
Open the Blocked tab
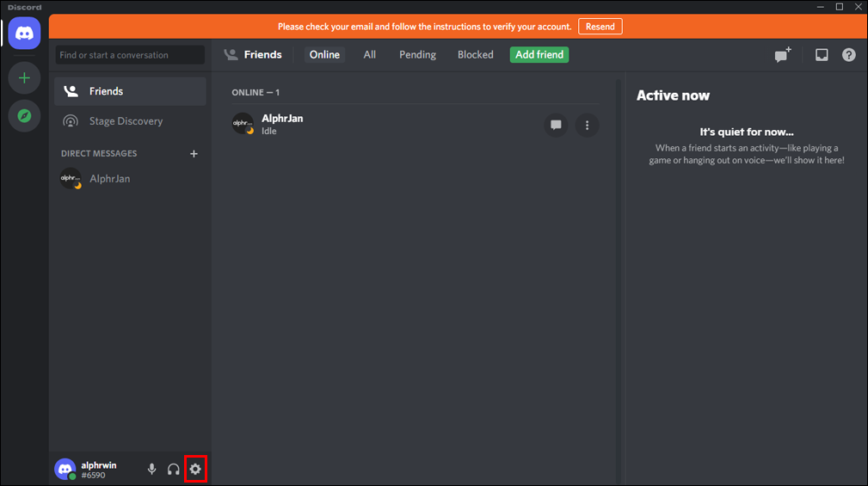coord(476,55)
